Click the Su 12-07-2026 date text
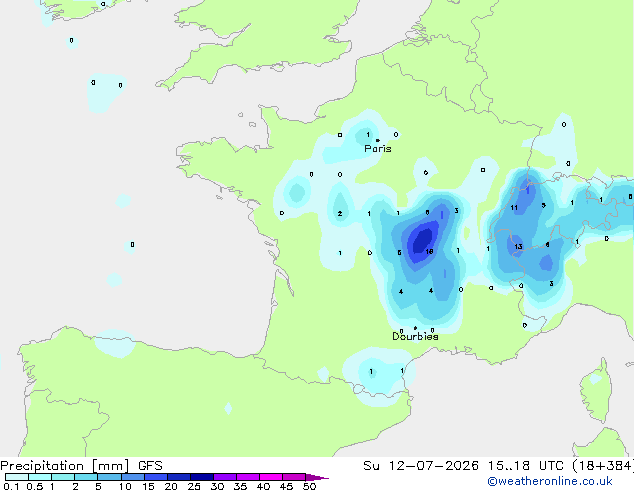Viewport: 634px width, 490px height. click(x=421, y=466)
